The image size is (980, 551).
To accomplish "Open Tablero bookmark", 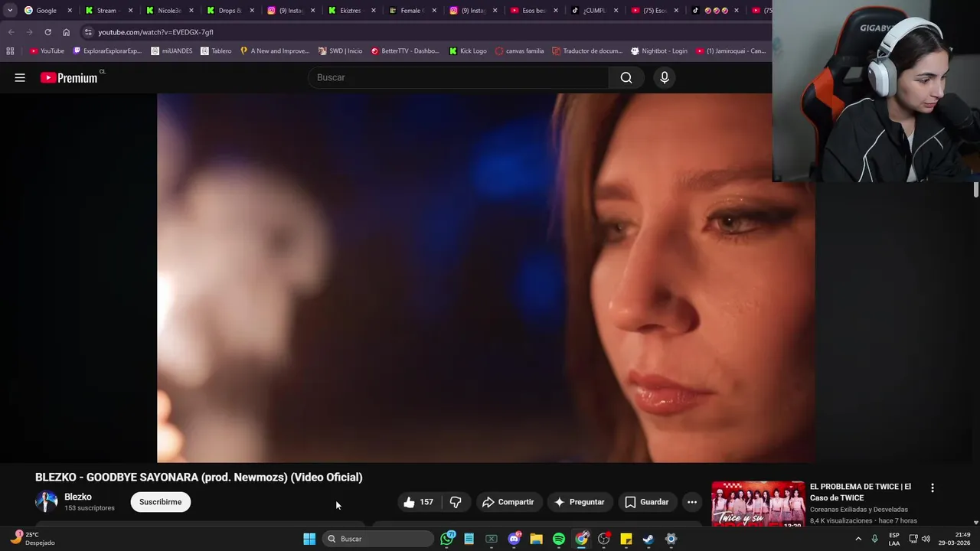I will tap(216, 51).
